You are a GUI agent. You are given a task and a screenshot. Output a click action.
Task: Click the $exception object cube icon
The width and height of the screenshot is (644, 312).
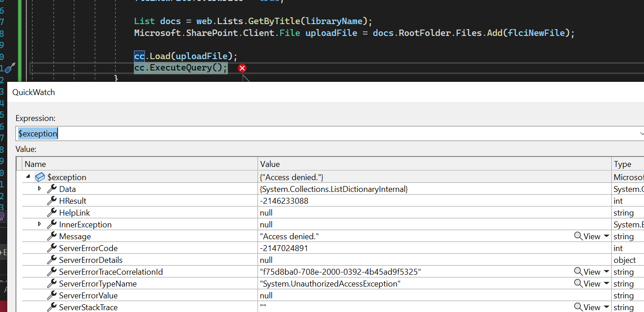click(x=40, y=177)
